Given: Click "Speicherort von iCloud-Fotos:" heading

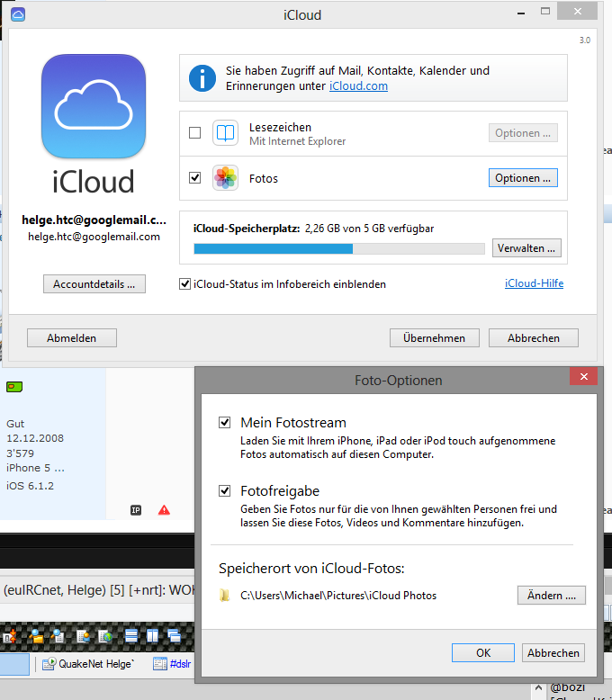Looking at the screenshot, I should (x=311, y=569).
